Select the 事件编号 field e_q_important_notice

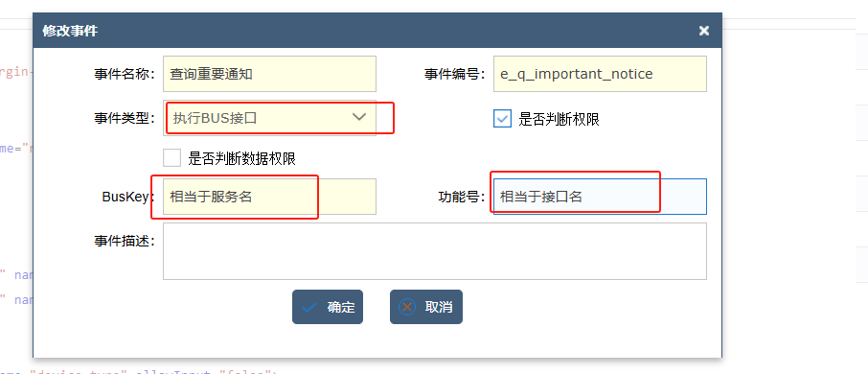coord(600,74)
